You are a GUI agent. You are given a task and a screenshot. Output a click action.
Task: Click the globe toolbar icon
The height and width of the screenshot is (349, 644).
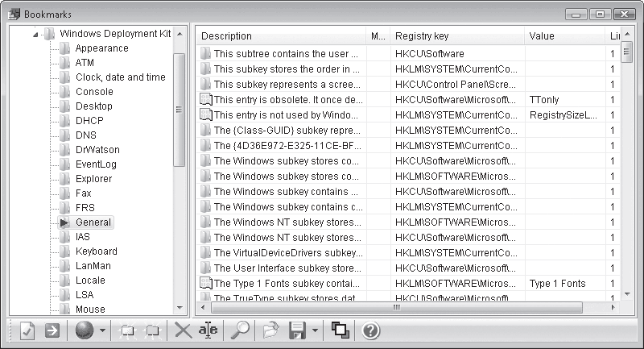(85, 330)
